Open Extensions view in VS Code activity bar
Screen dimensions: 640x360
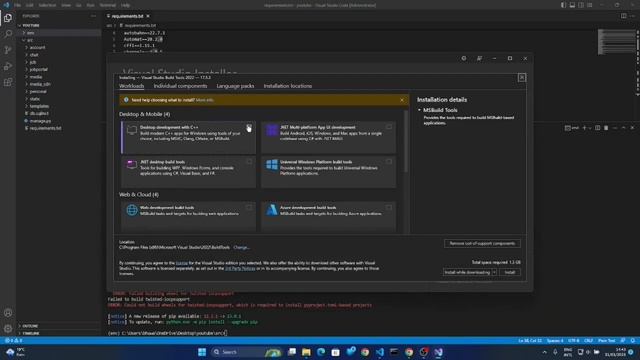(8, 82)
